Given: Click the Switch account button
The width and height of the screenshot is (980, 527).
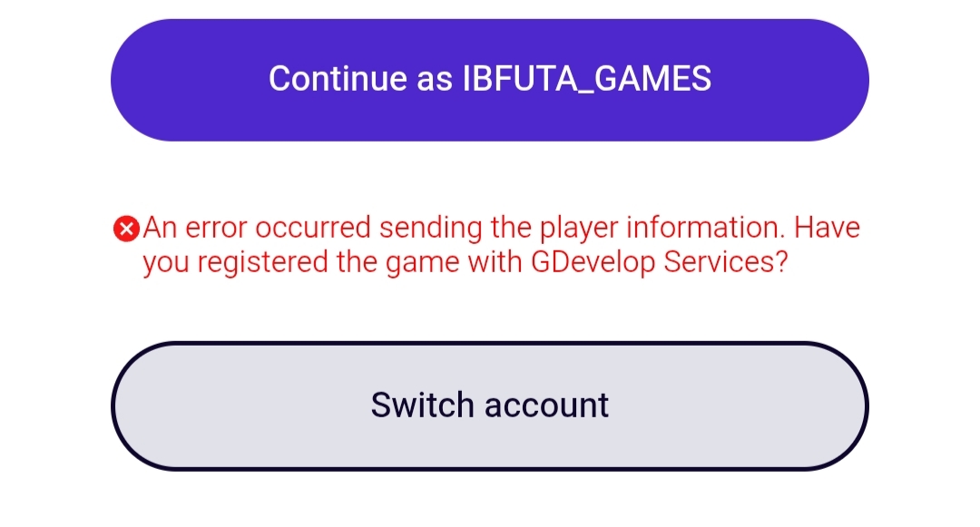Looking at the screenshot, I should (x=490, y=405).
